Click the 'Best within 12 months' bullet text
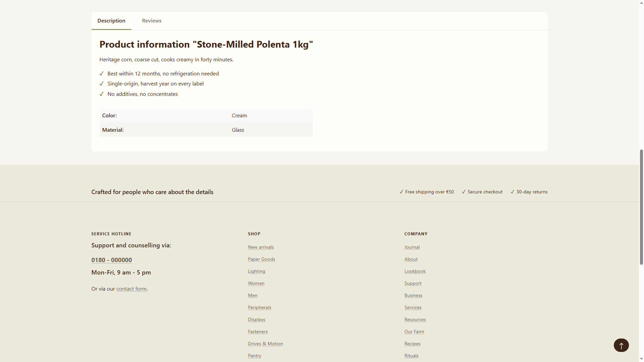644x362 pixels. click(x=163, y=74)
